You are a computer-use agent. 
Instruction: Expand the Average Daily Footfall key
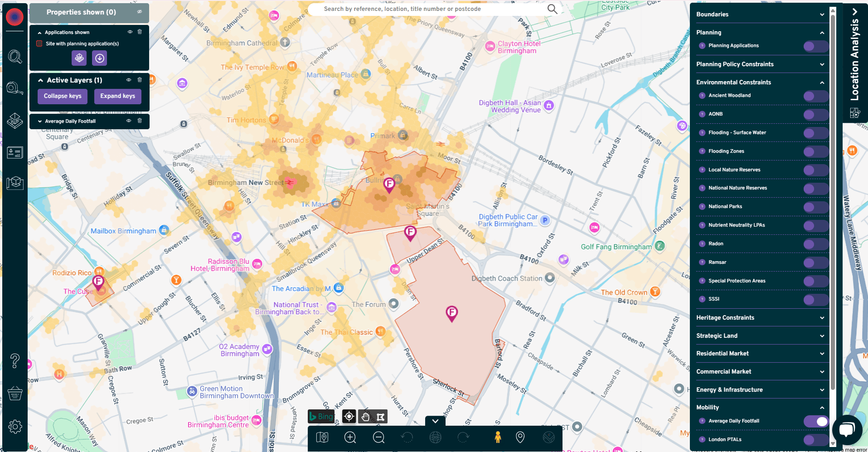[x=40, y=121]
